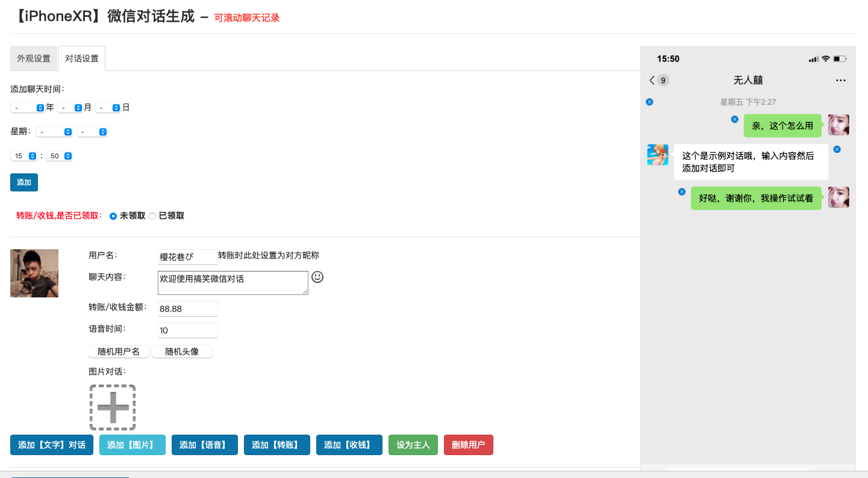Switch to the 对话设置 tab
The height and width of the screenshot is (478, 868).
[x=82, y=58]
